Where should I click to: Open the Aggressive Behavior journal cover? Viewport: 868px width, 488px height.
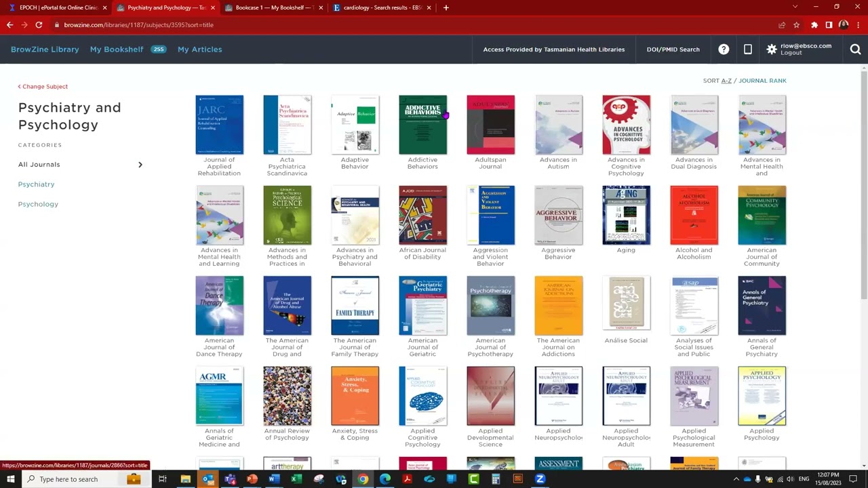(x=559, y=215)
